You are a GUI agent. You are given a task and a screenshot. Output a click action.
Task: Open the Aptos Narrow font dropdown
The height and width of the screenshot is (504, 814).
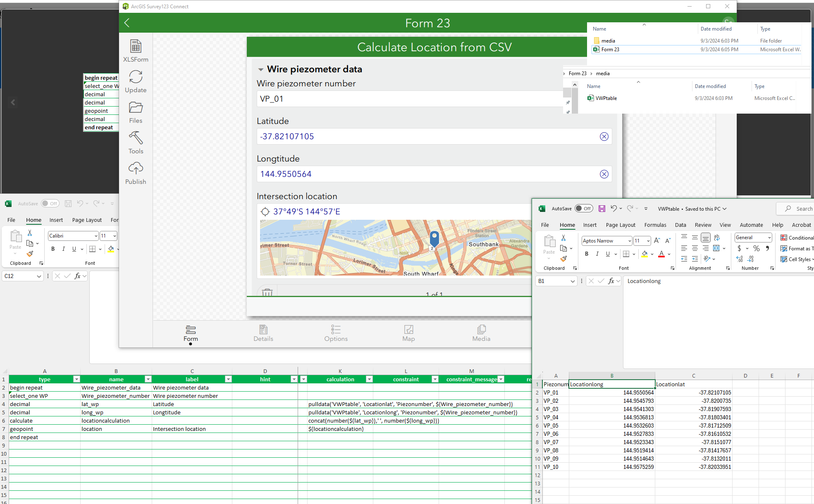click(x=630, y=241)
